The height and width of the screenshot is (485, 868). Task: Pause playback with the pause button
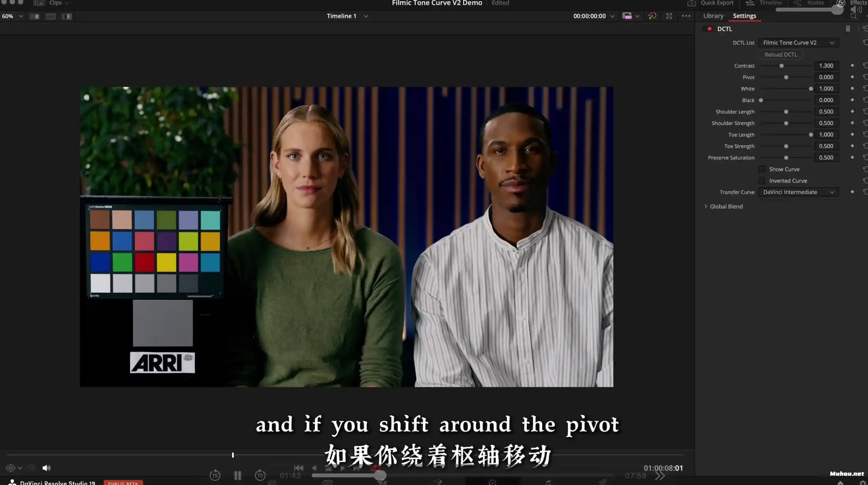pyautogui.click(x=238, y=475)
